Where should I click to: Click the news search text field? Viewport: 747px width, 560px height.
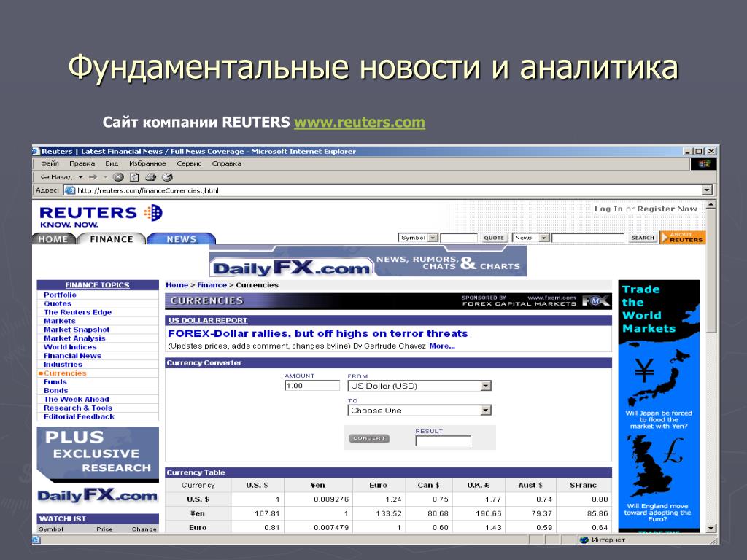587,238
